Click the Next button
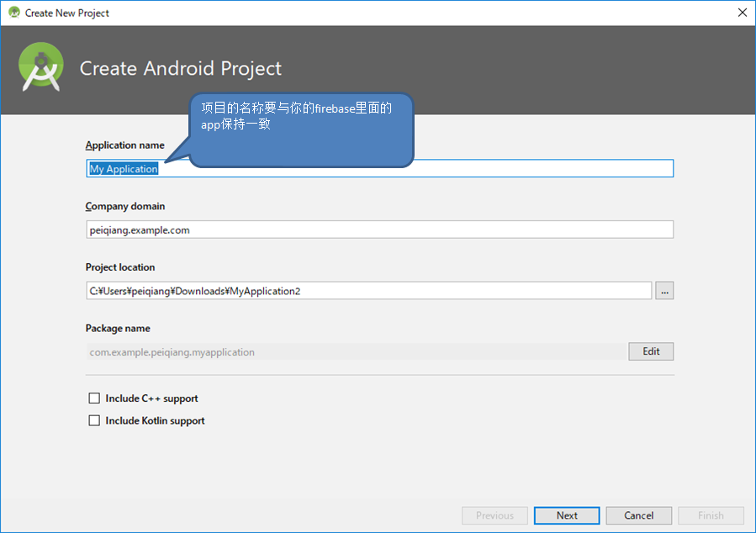This screenshot has height=533, width=756. [x=567, y=515]
